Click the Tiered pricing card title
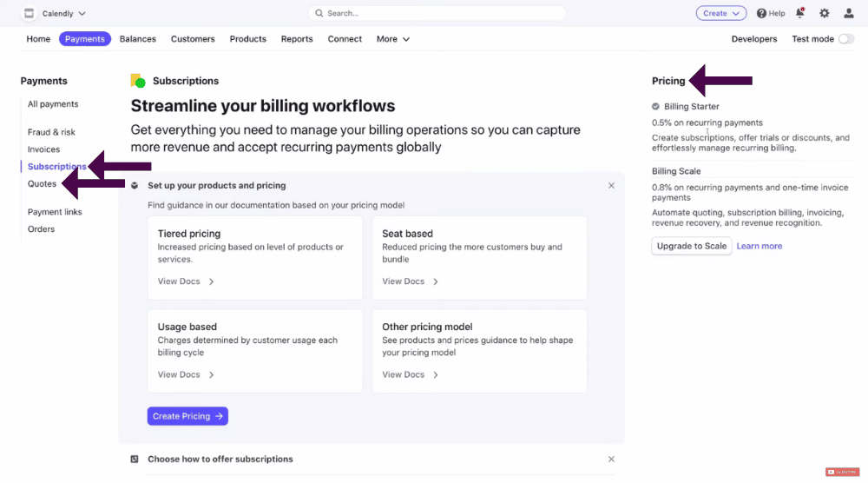 coord(188,234)
